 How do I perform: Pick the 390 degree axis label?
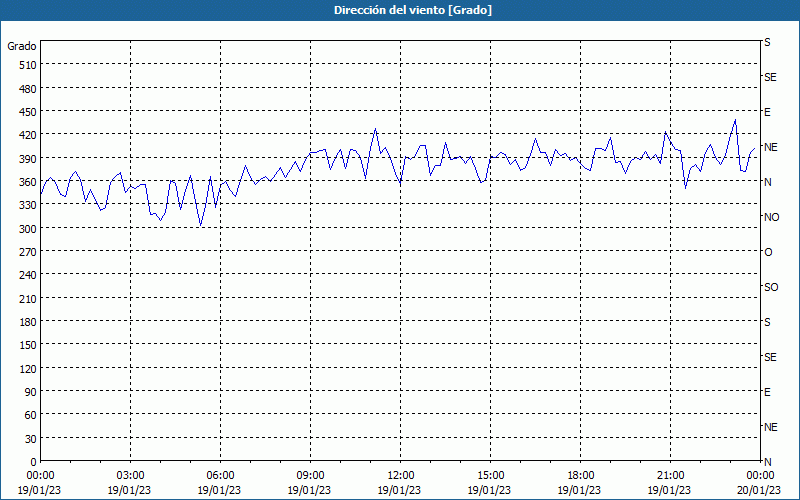(x=29, y=159)
